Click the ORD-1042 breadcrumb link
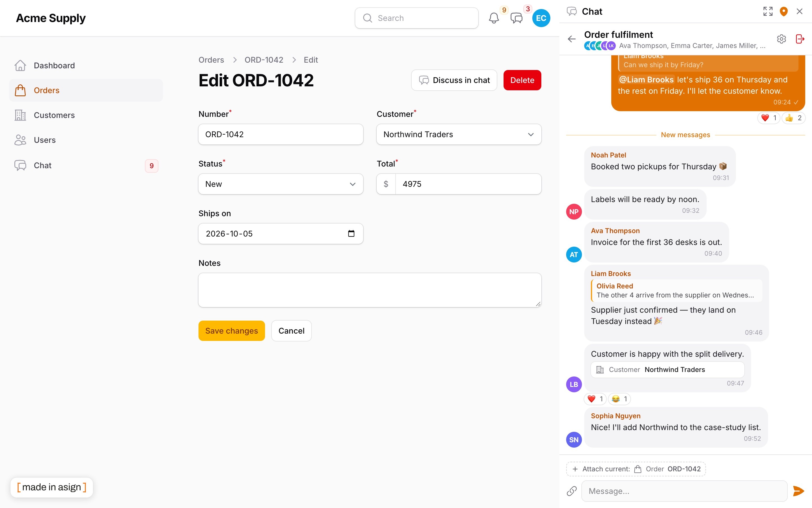 click(x=264, y=60)
